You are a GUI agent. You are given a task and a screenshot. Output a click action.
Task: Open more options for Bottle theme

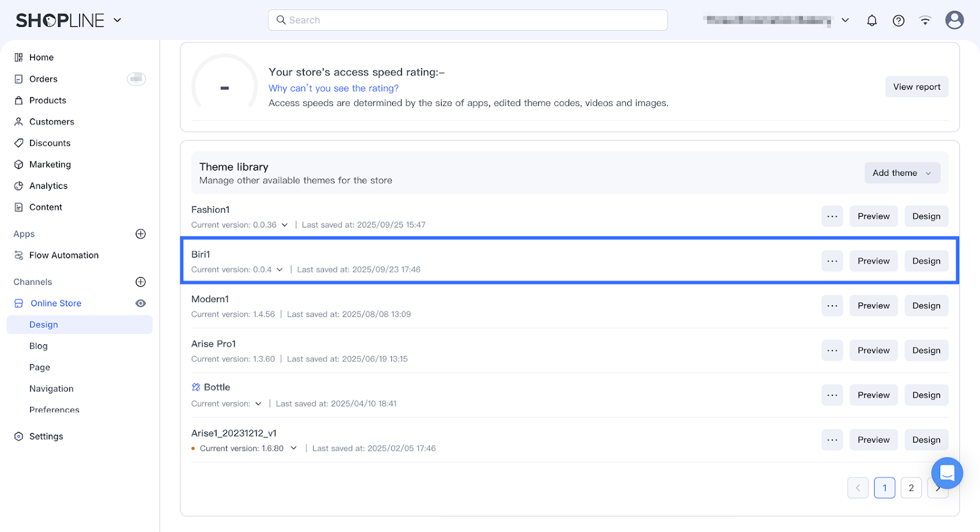click(832, 395)
